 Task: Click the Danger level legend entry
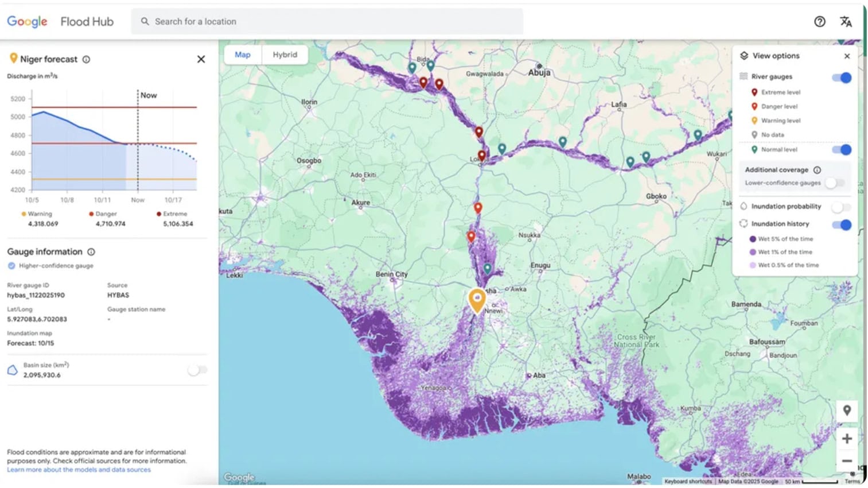point(774,107)
